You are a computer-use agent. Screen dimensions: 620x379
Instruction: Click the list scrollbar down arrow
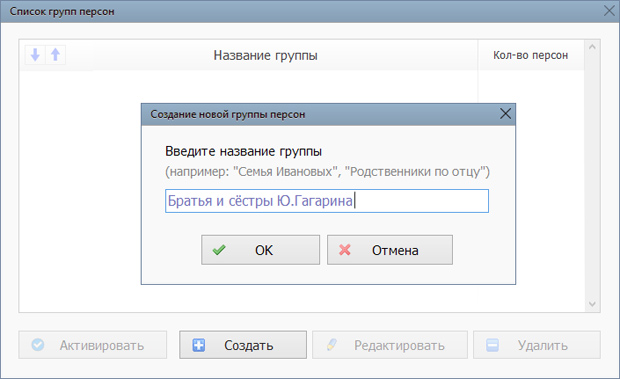point(592,304)
